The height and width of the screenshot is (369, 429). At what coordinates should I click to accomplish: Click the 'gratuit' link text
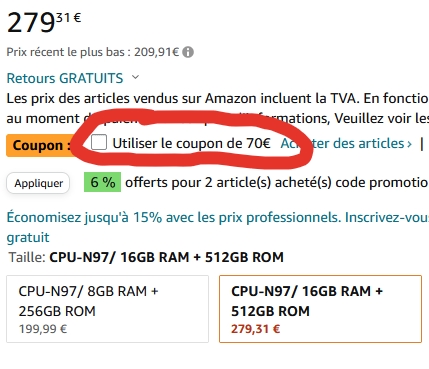click(x=28, y=237)
